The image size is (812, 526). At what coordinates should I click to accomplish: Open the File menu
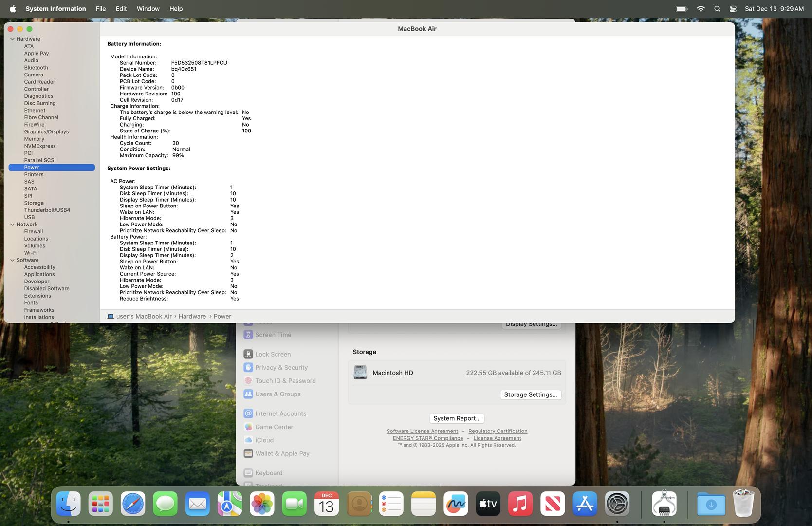101,9
